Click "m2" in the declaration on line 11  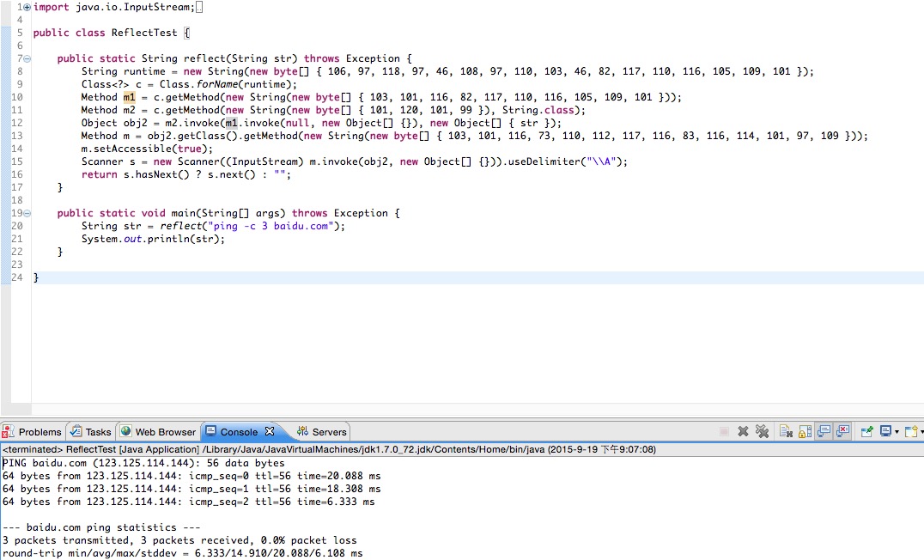(x=129, y=110)
